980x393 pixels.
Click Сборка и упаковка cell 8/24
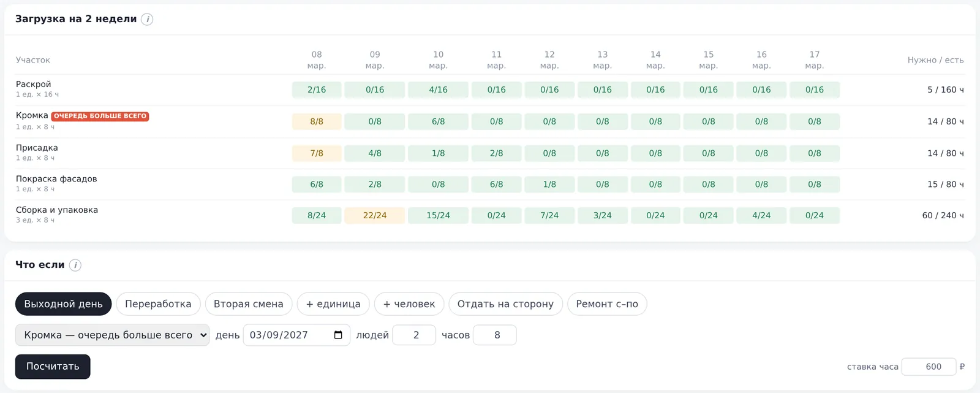[317, 215]
